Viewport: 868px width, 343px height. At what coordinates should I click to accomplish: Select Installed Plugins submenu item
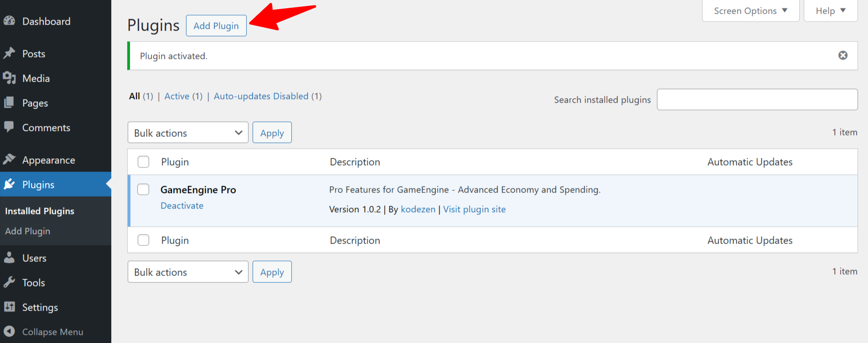point(40,211)
